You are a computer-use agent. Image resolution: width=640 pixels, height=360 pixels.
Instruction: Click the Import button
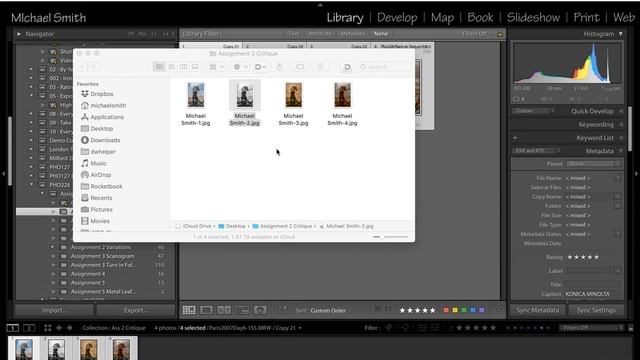(54, 310)
